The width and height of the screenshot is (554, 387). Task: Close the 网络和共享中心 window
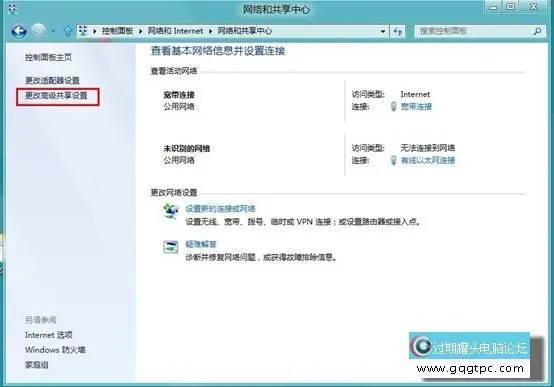[534, 7]
